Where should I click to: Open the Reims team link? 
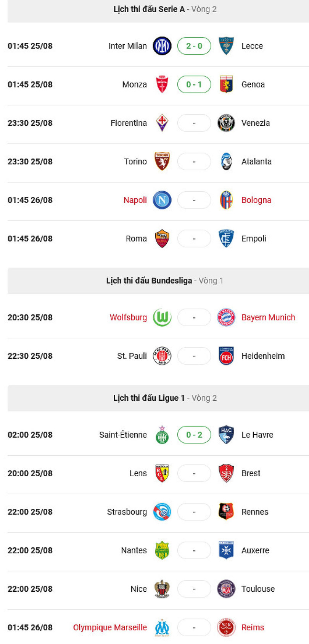[253, 628]
